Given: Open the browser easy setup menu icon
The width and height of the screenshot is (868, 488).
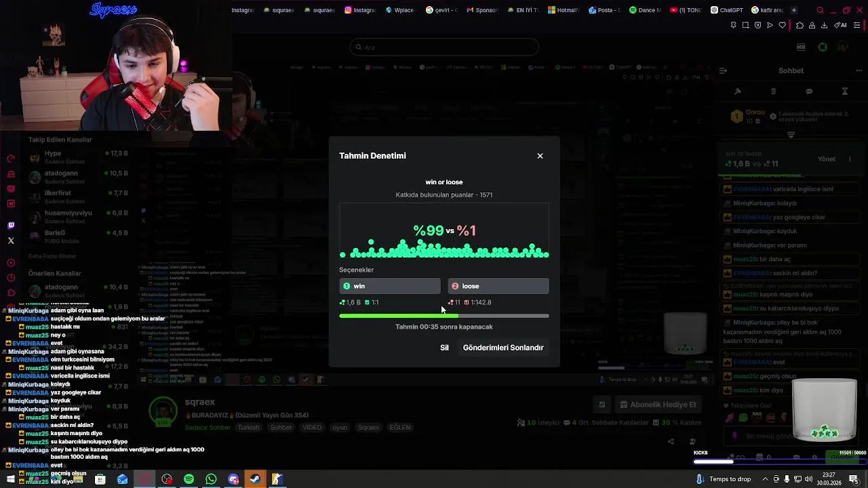Looking at the screenshot, I should [x=857, y=25].
